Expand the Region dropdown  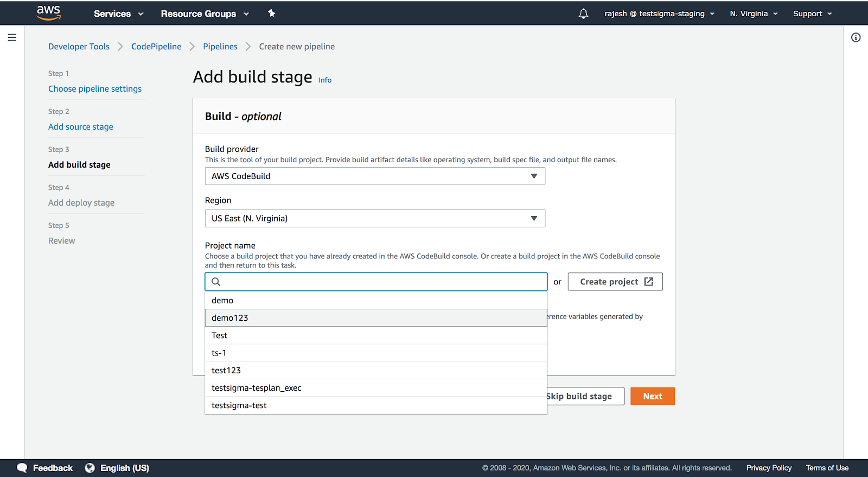[375, 219]
